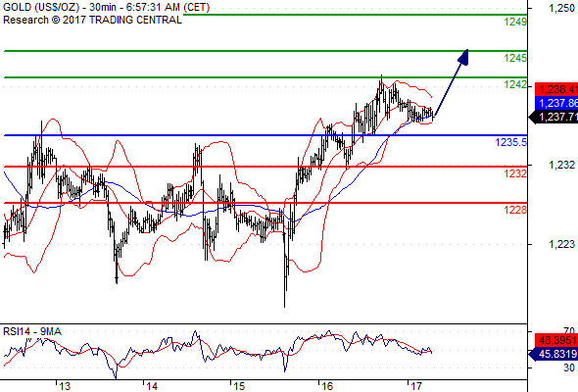Click the red 1,238.41 price tag
The height and width of the screenshot is (392, 578).
[x=556, y=89]
